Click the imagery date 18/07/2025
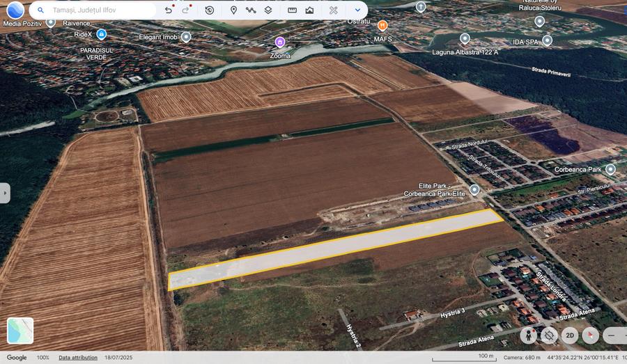The image size is (627, 364). (118, 358)
